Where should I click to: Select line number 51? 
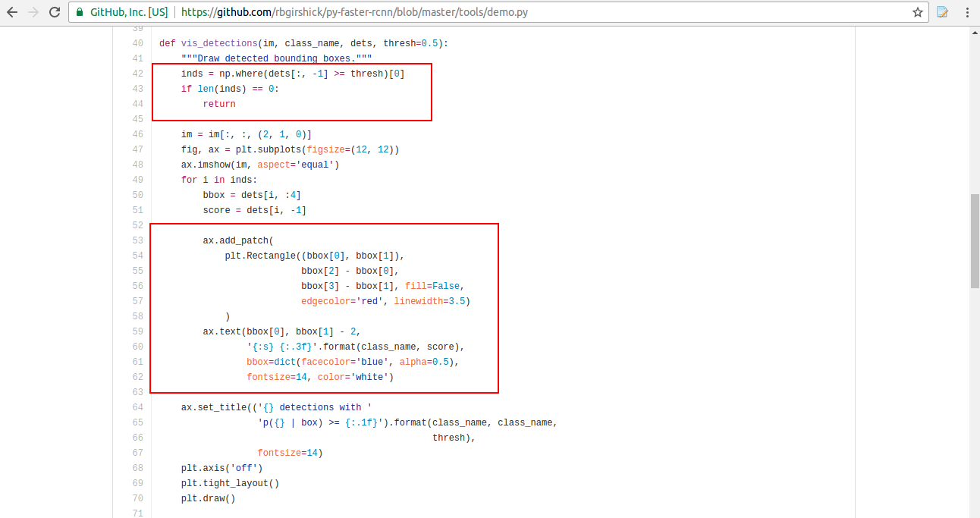click(x=137, y=210)
